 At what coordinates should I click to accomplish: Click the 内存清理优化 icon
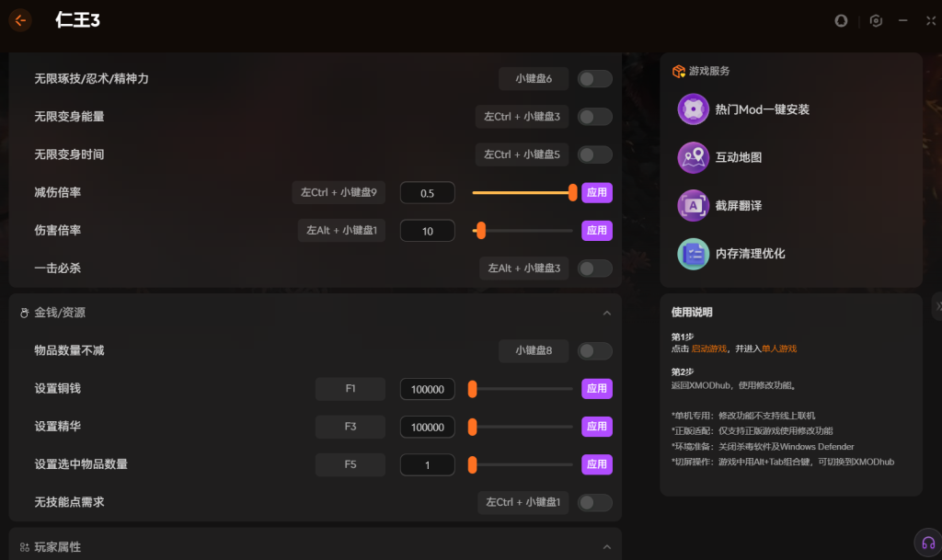point(693,253)
